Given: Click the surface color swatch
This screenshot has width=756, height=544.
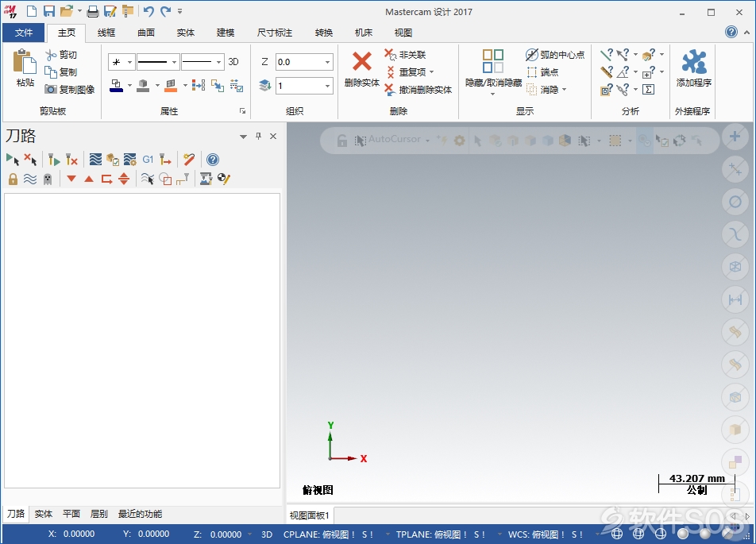Looking at the screenshot, I should (171, 86).
